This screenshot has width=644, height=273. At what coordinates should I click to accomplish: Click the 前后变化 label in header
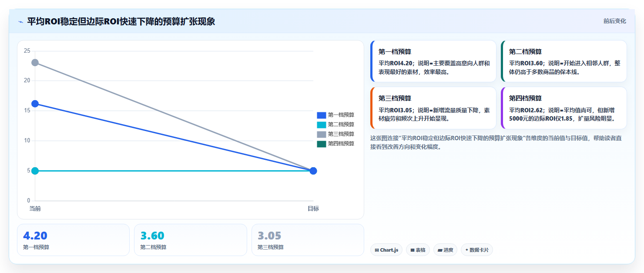(x=615, y=21)
